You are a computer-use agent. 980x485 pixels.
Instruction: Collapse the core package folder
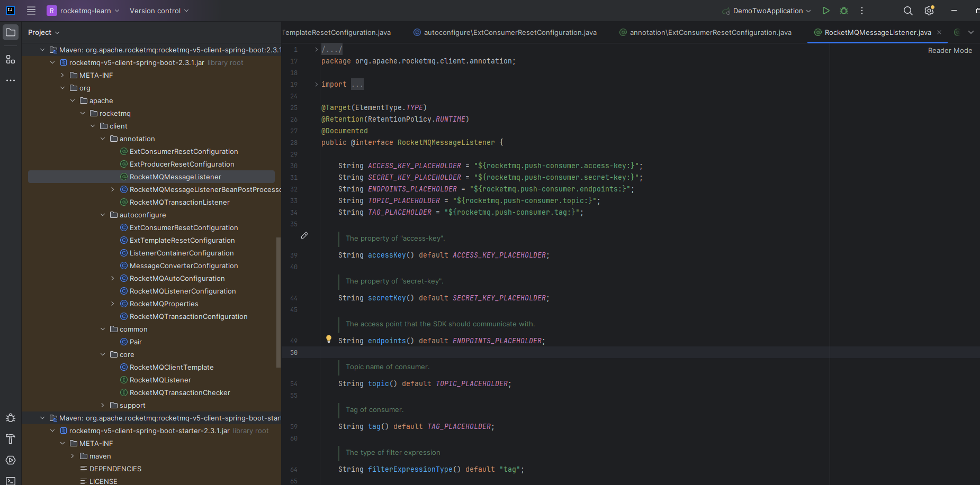pos(103,354)
